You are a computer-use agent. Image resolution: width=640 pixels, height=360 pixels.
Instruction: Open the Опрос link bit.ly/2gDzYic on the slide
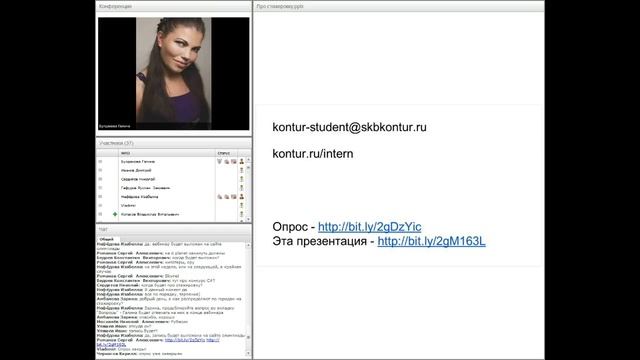pos(369,227)
